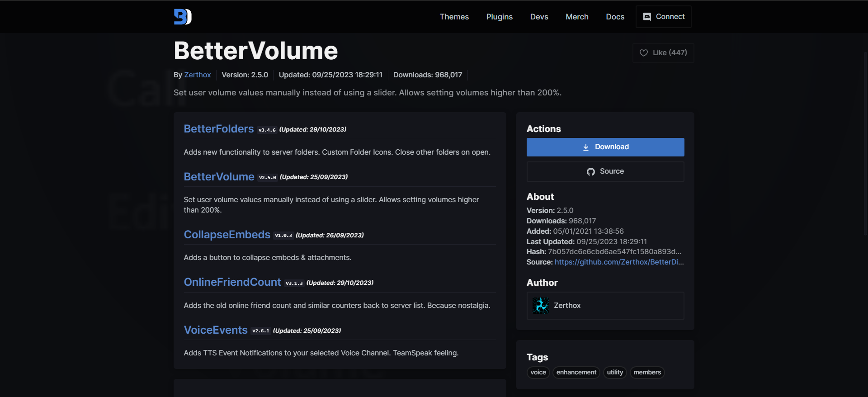Open the Merch page
This screenshot has height=397, width=868.
(x=577, y=17)
